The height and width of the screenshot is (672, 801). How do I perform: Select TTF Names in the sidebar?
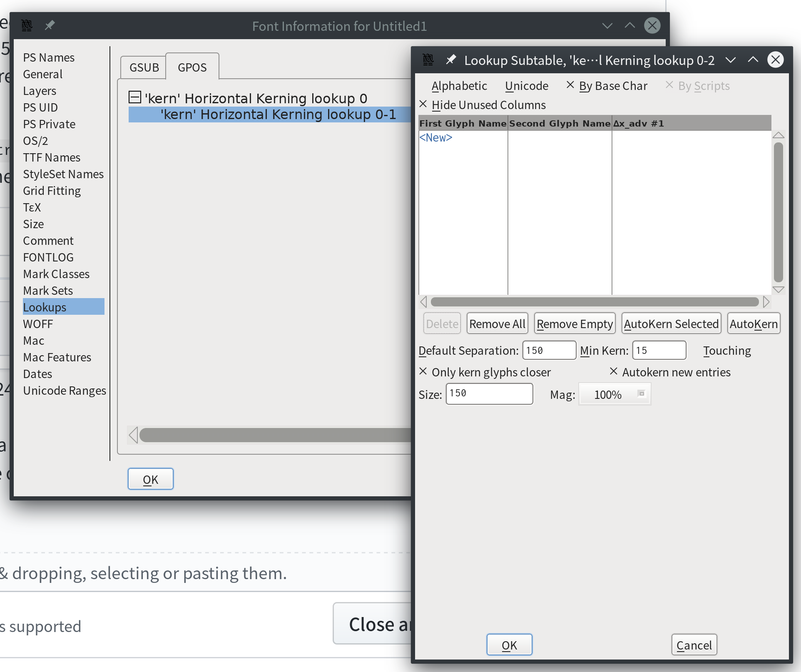click(52, 157)
